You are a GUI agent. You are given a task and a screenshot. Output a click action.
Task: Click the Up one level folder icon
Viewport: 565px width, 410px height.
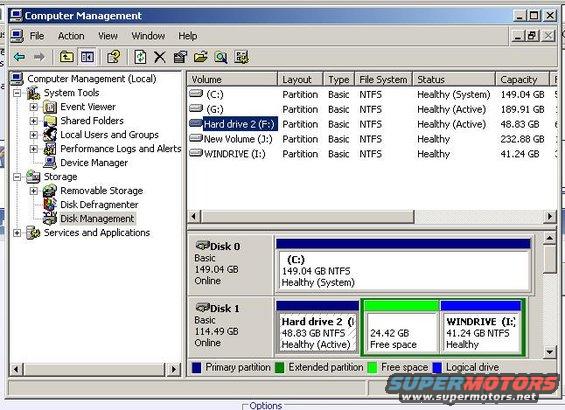coord(67,57)
